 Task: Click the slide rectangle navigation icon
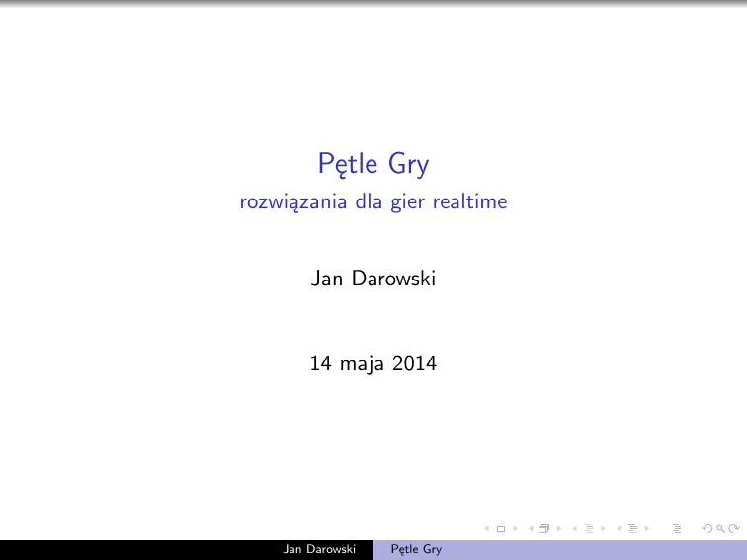pos(500,530)
